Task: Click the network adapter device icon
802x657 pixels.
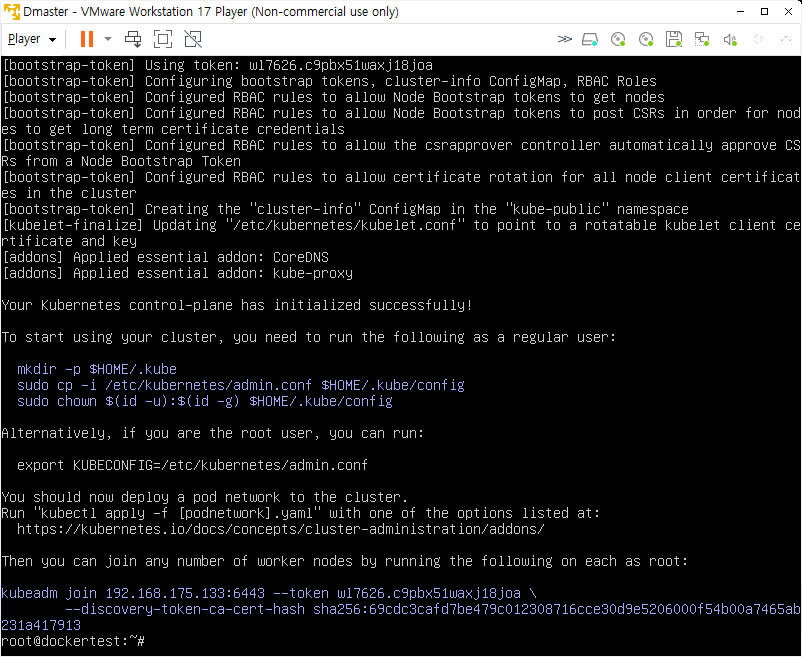Action: tap(702, 39)
